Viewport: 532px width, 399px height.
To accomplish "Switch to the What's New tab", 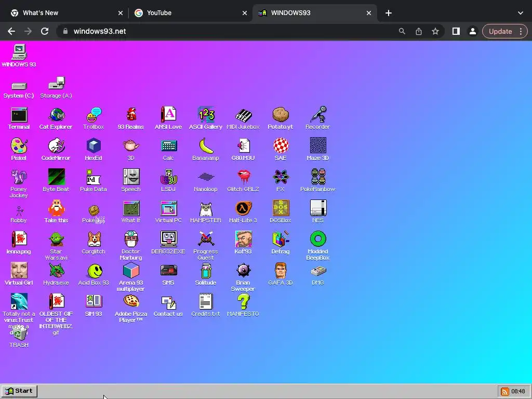I will tap(66, 13).
